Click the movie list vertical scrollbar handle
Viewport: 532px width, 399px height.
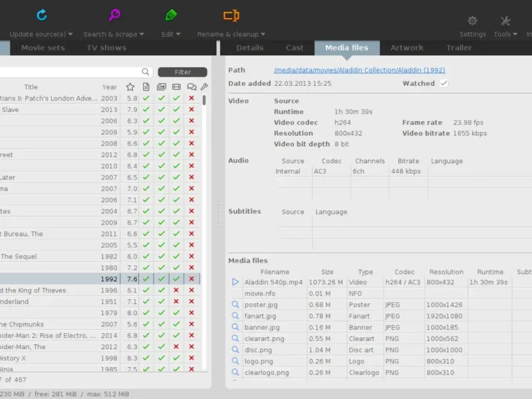(204, 100)
